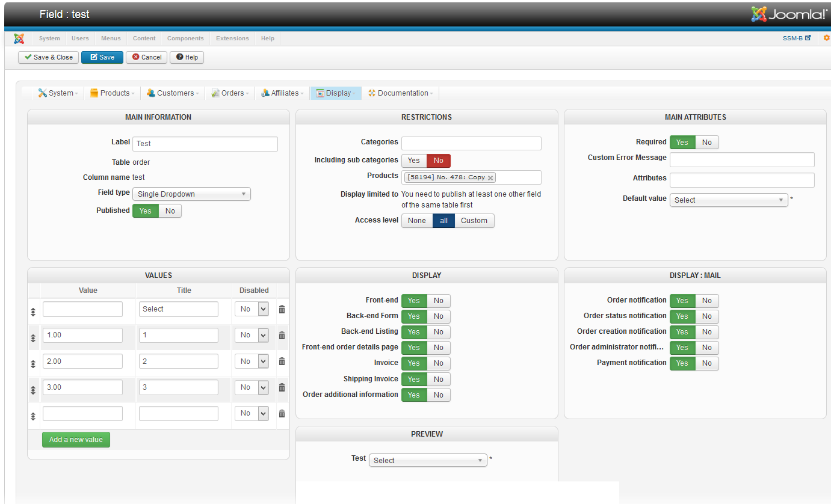Add a new value row

pyautogui.click(x=76, y=440)
